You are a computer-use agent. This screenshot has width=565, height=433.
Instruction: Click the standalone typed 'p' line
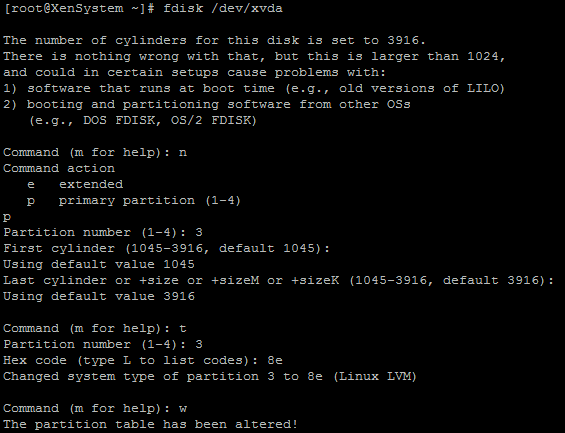coord(7,217)
